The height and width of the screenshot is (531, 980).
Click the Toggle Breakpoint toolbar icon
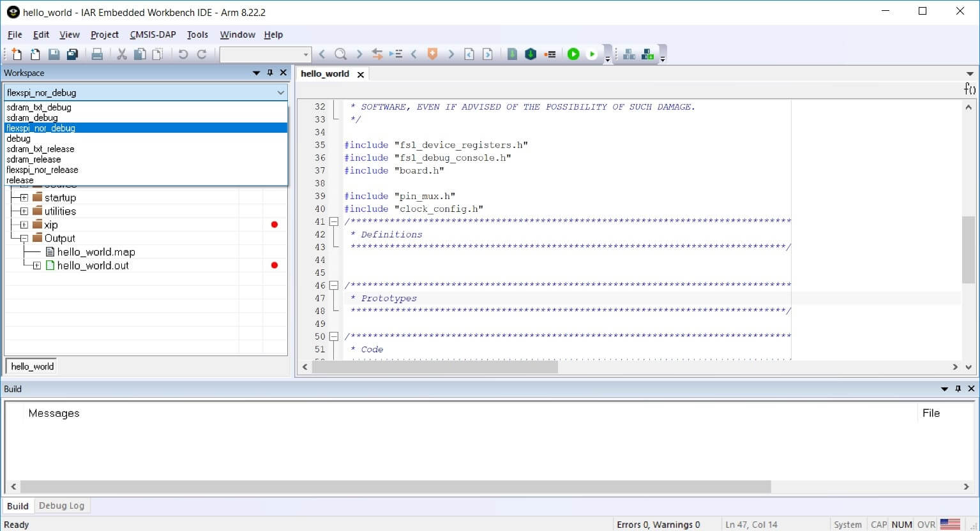click(x=550, y=54)
